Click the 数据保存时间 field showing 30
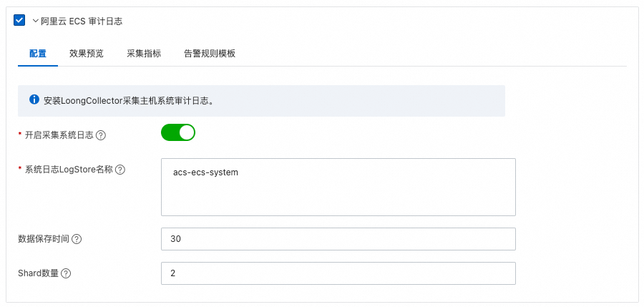Screen dimensions: 644x307 (338, 239)
